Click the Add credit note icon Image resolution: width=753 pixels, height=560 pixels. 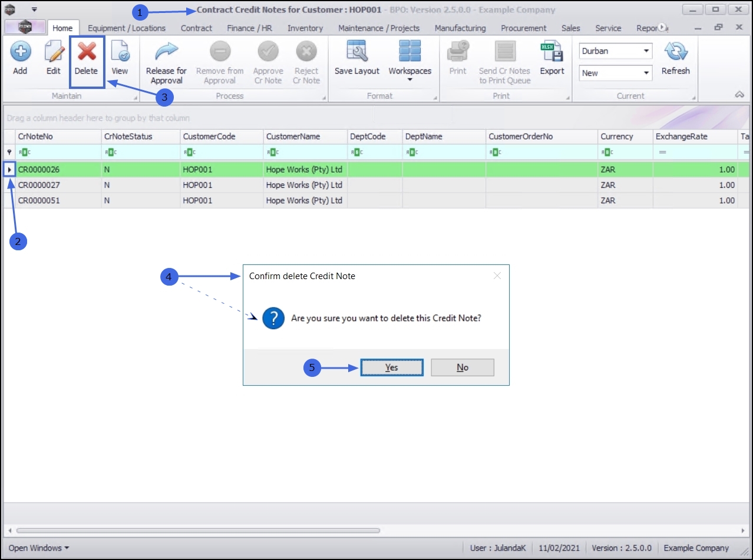coord(20,52)
